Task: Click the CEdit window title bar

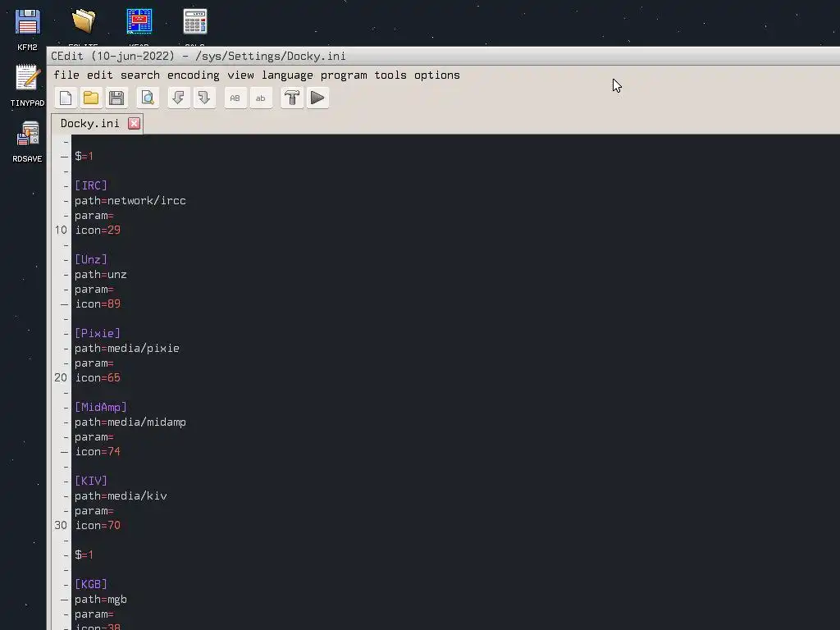Action: click(x=444, y=57)
